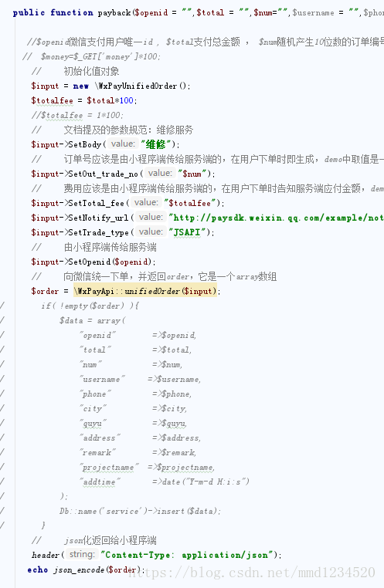The height and width of the screenshot is (588, 384).
Task: Click the $totalfee = $total*100 line
Action: 84,101
